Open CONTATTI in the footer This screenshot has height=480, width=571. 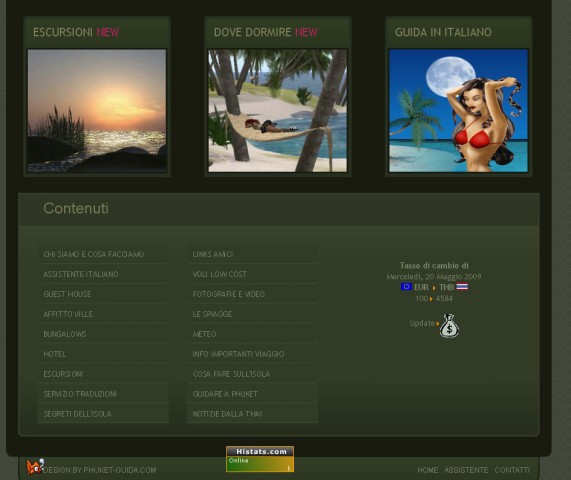point(512,470)
